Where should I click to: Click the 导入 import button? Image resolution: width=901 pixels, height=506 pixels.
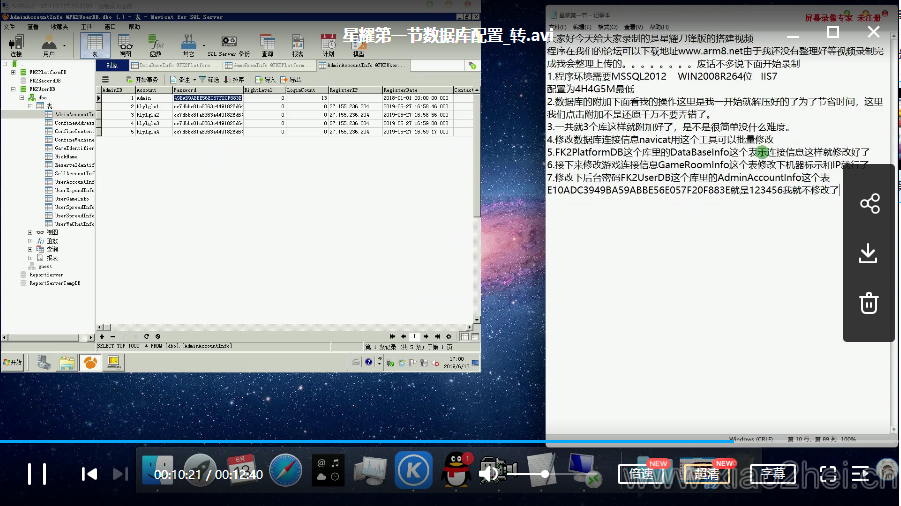click(x=265, y=79)
